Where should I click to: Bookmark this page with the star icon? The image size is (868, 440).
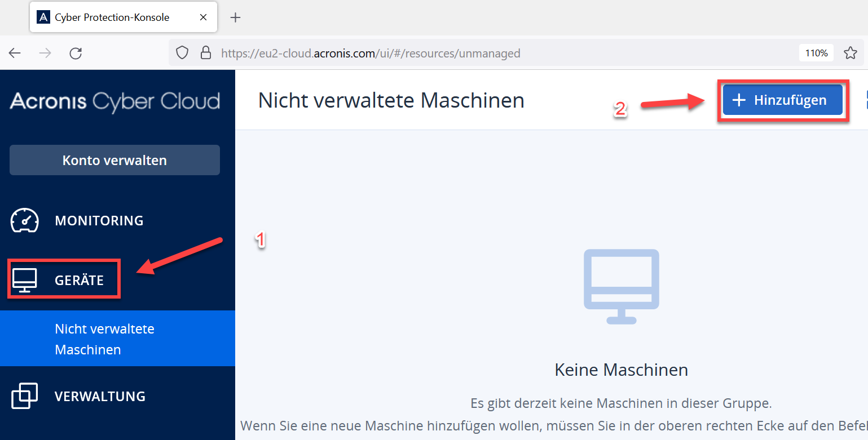pyautogui.click(x=850, y=53)
